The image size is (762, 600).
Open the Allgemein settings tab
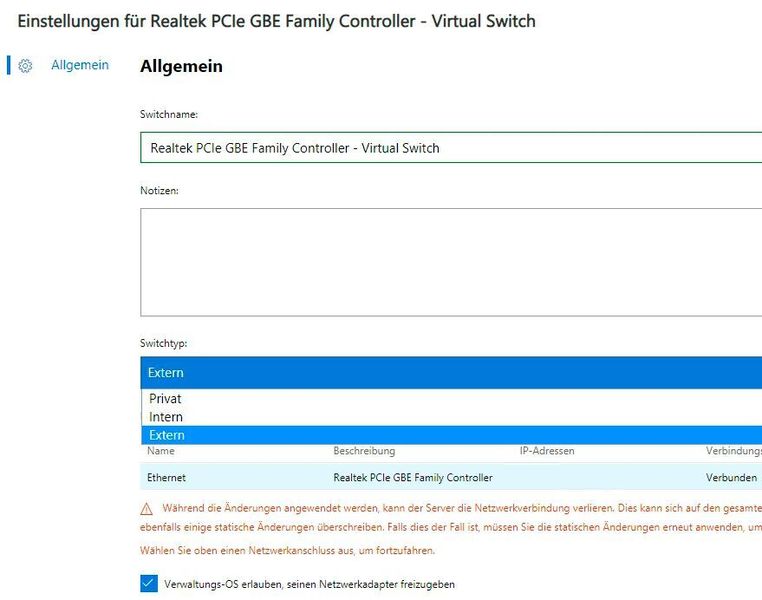click(x=80, y=65)
